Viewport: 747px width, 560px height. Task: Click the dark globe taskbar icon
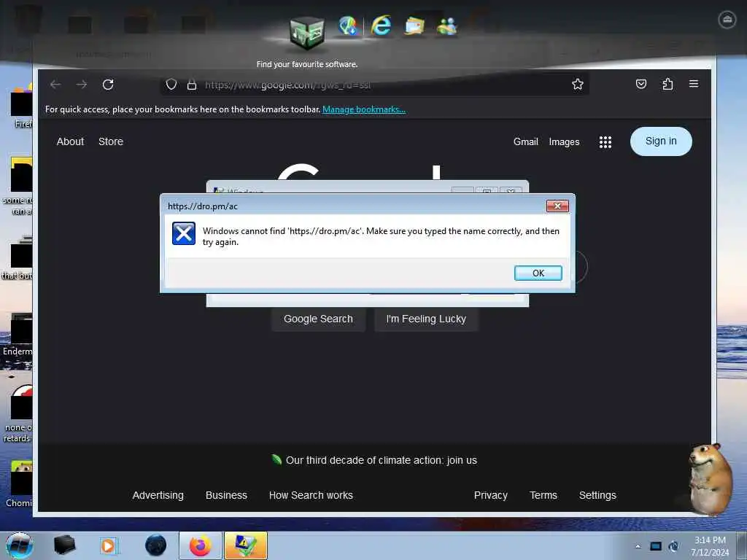click(x=156, y=545)
